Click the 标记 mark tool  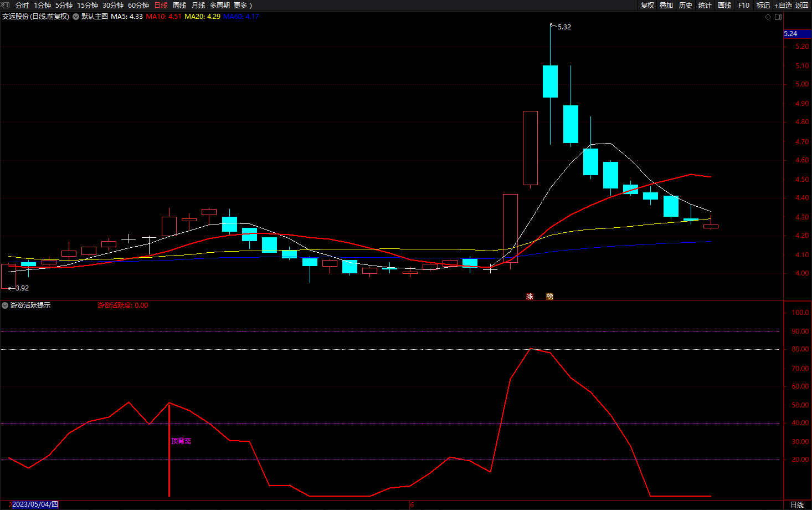click(x=763, y=5)
